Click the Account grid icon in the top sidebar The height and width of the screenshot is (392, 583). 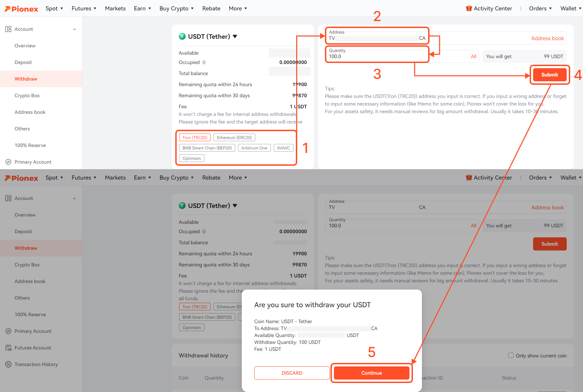[x=8, y=29]
